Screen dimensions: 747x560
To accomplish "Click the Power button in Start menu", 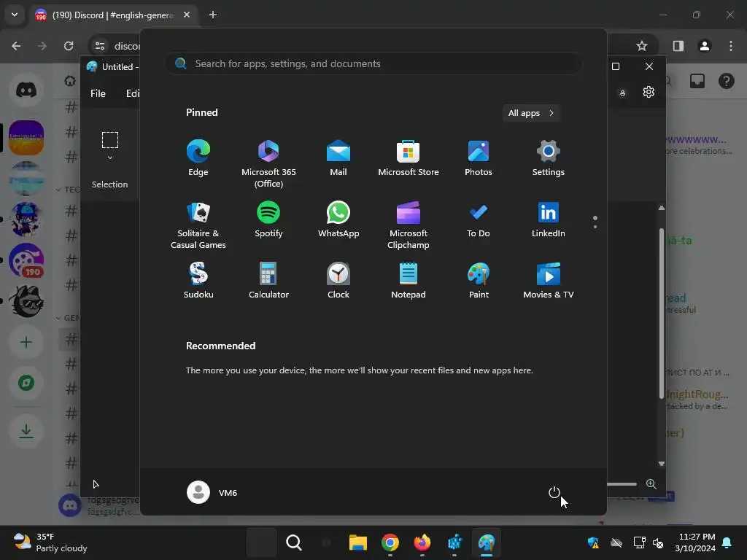I will coord(554,492).
